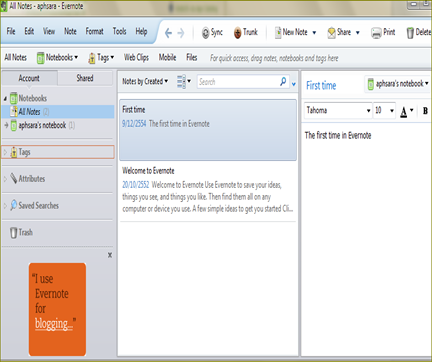Click the Mobile shortcut
432x362 pixels.
click(x=167, y=57)
